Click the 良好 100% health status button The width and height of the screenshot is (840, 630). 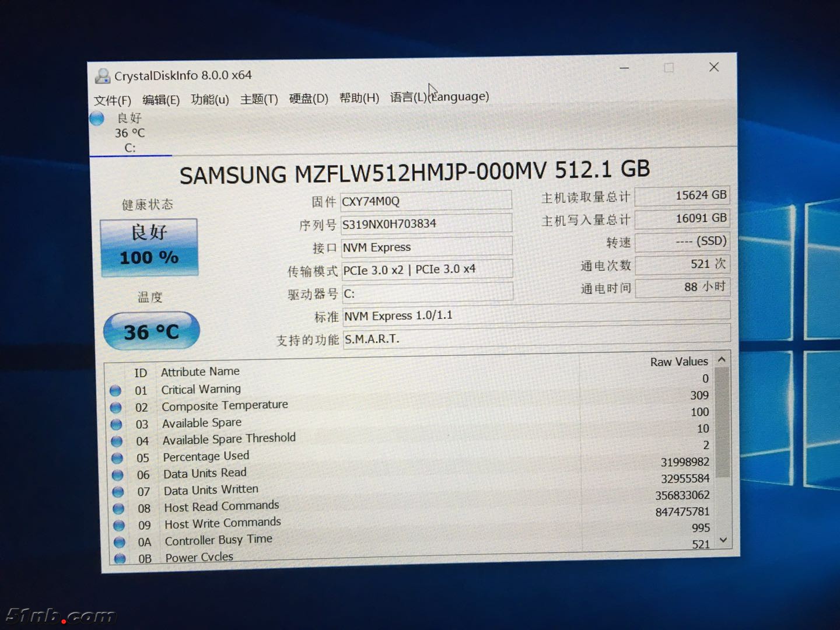pos(149,247)
